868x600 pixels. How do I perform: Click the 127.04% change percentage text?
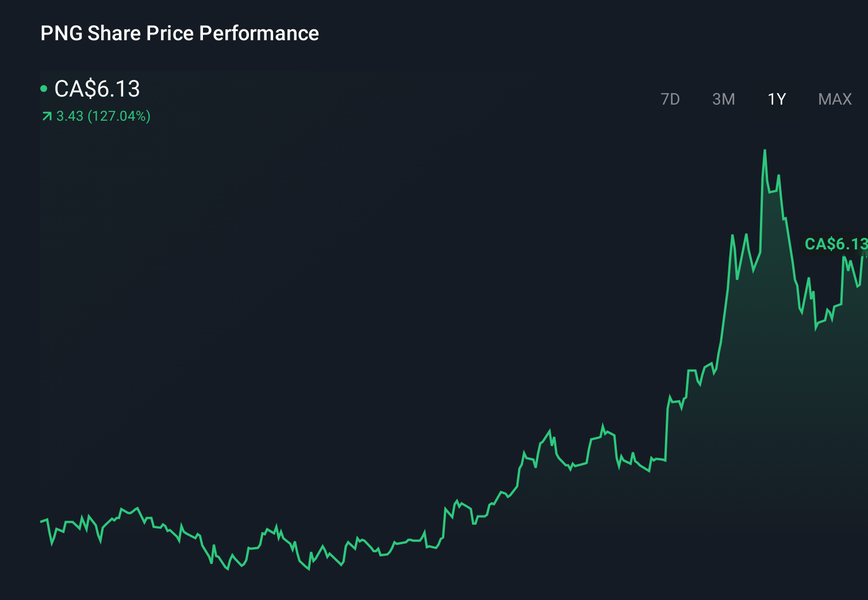[x=118, y=116]
